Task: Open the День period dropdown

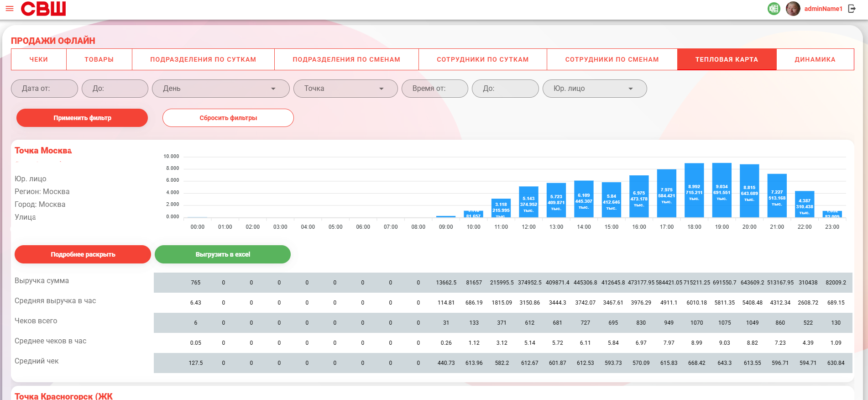Action: pyautogui.click(x=221, y=89)
